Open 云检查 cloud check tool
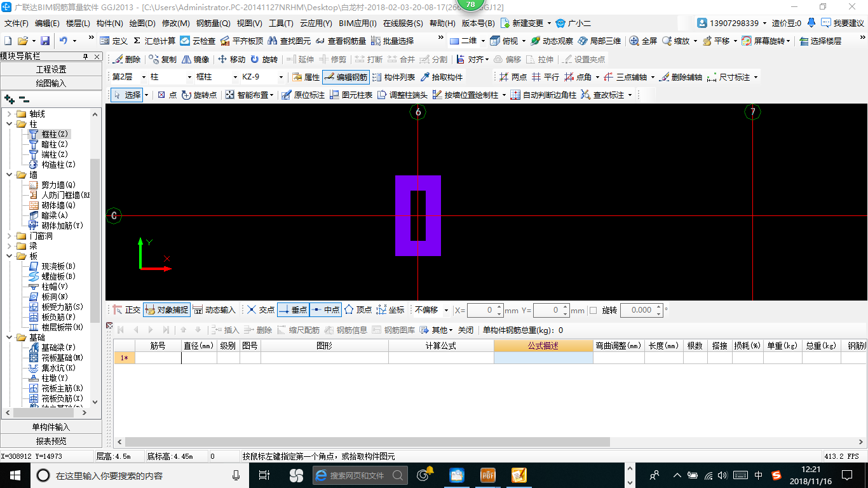The image size is (868, 488). click(198, 41)
